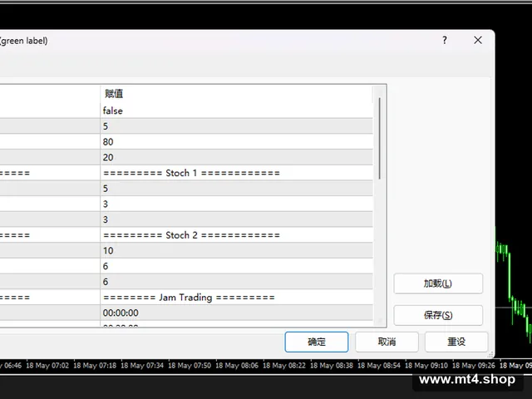Open the dialog help question mark

pos(445,41)
